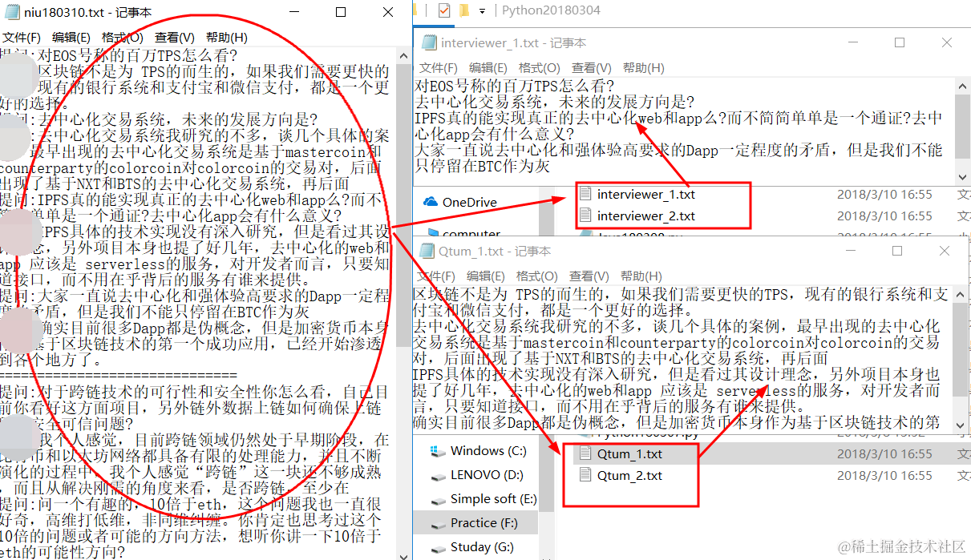Open 帮助(H) menu in interviewer_1.txt Notepad

pos(644,68)
